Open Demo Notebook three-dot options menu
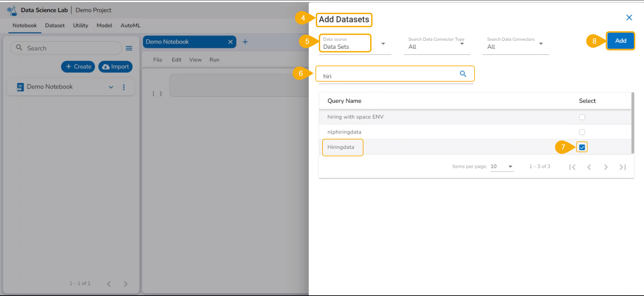 coord(124,87)
